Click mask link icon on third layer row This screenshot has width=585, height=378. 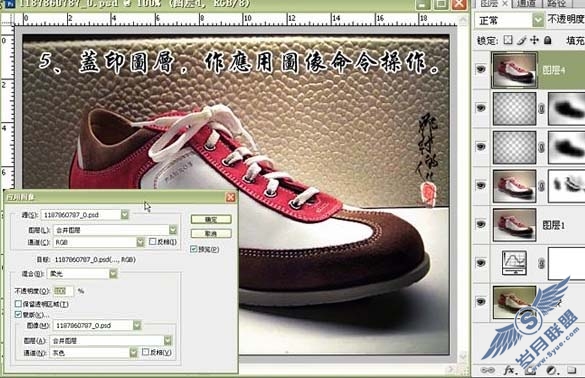point(541,147)
